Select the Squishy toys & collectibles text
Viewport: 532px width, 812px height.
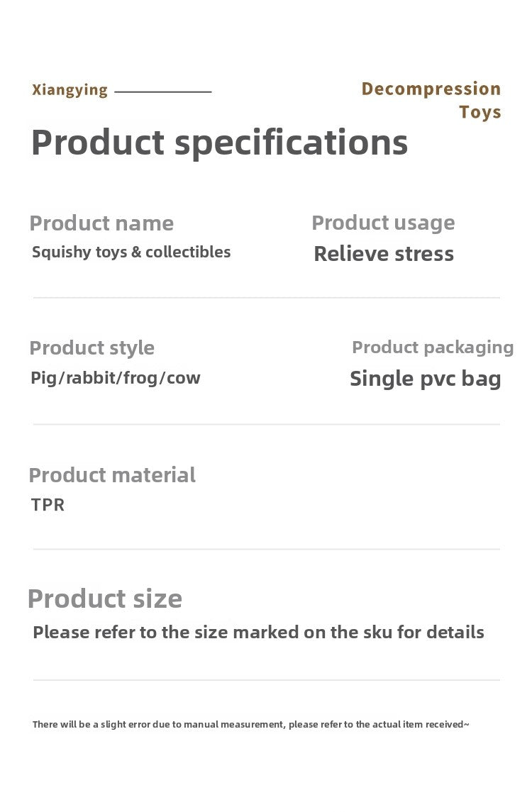pos(131,252)
